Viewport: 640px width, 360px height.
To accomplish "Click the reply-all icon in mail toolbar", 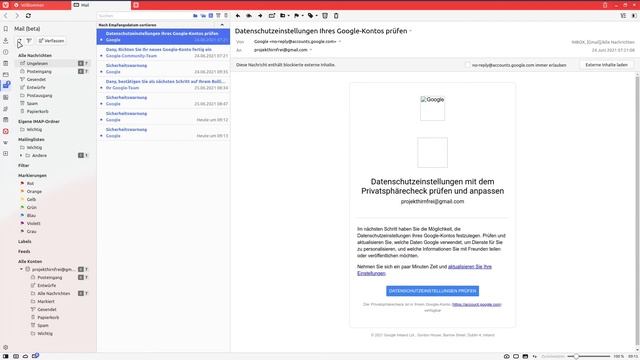I will click(249, 16).
